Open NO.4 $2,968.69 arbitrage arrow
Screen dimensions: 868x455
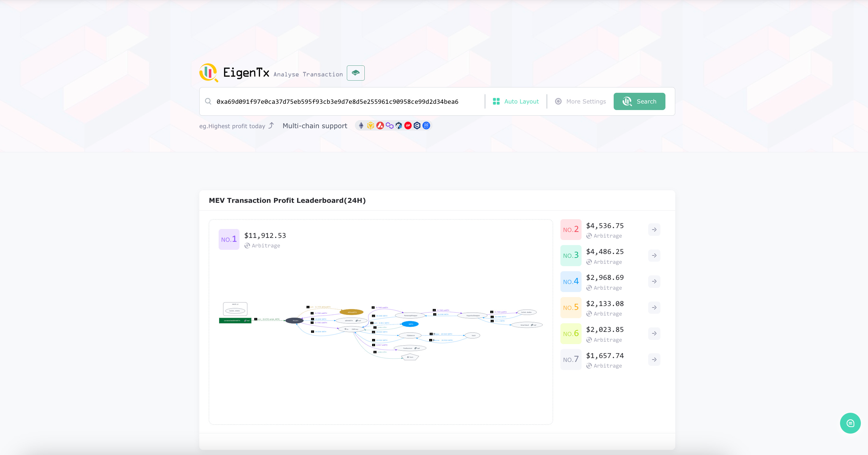[x=654, y=282]
